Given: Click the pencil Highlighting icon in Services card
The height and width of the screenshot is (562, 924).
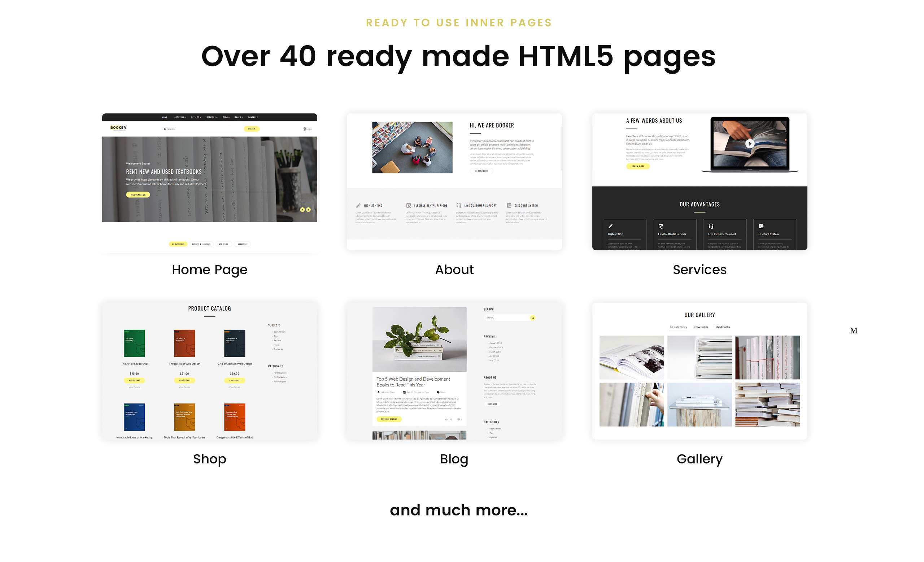Looking at the screenshot, I should [610, 226].
